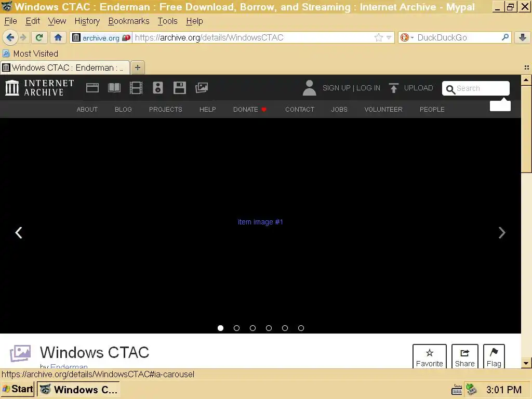Viewport: 532px width, 399px height.
Task: Open the Images collection icon
Action: tap(202, 88)
